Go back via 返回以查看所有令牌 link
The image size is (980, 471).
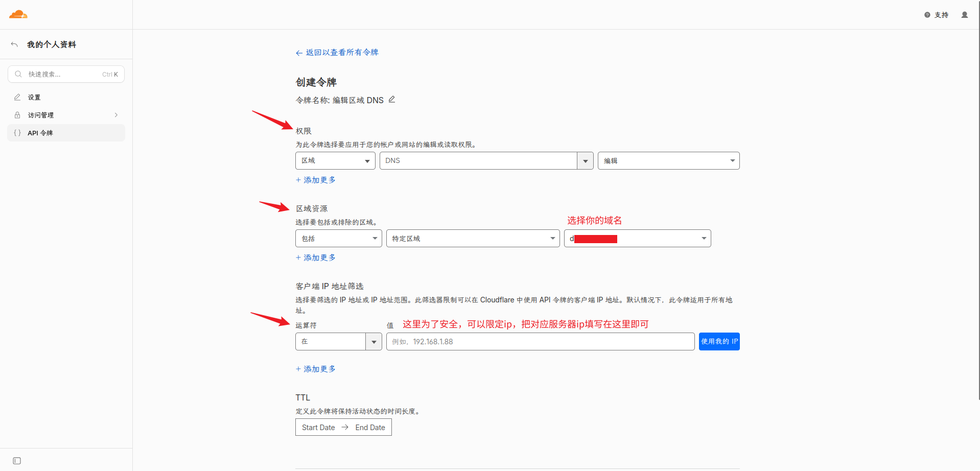(337, 53)
